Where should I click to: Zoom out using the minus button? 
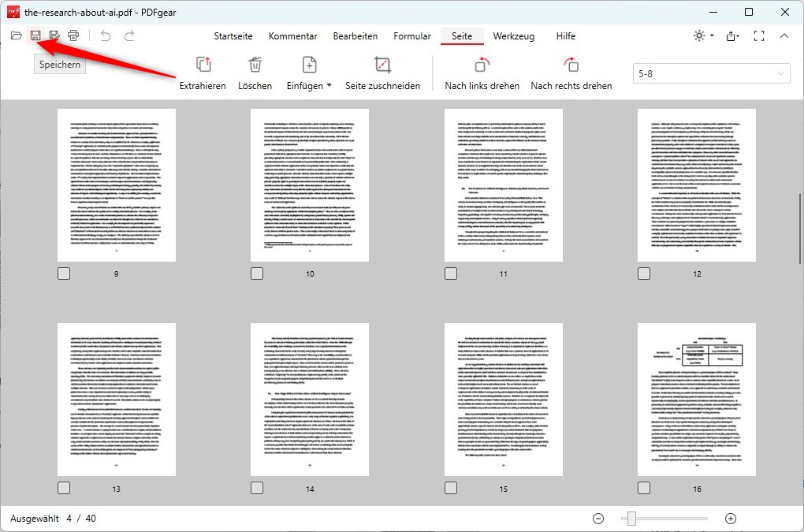pos(598,518)
